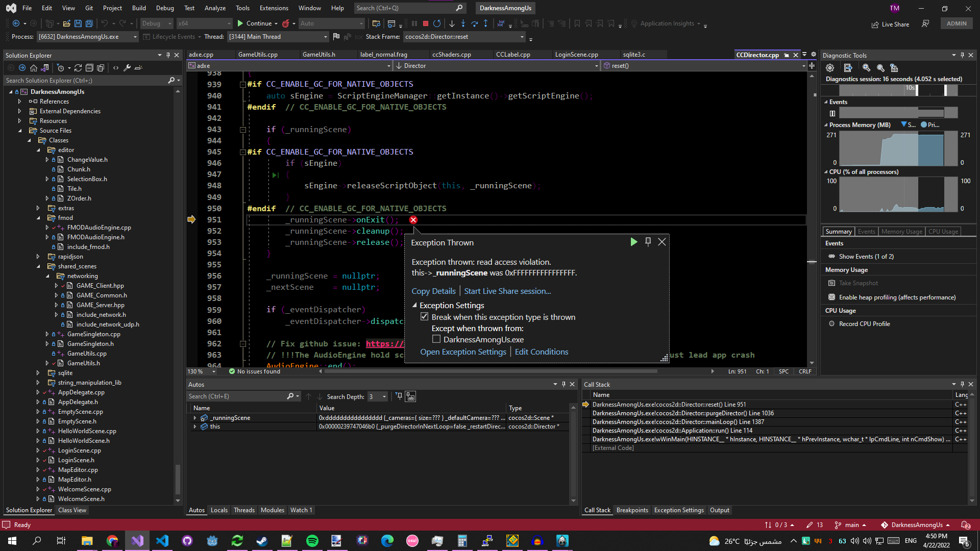This screenshot has height=551, width=980.
Task: Expand the 'this' variable in Autos window
Action: point(194,427)
